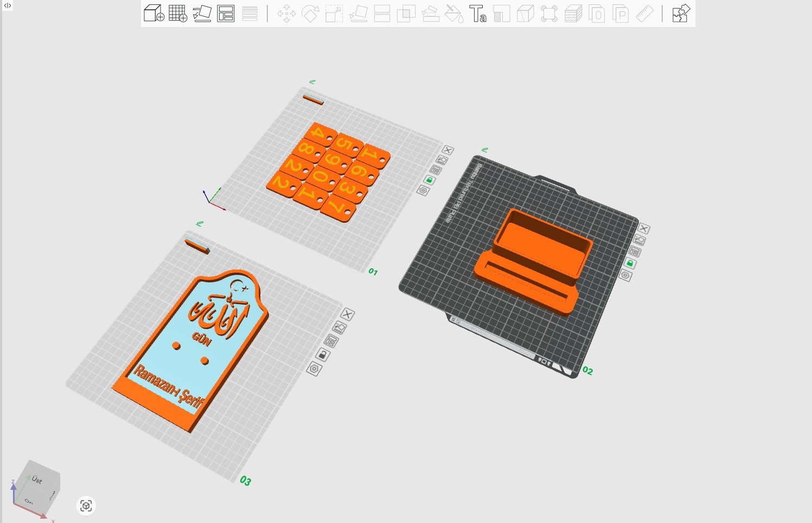Add a new plate with the grid icon
This screenshot has height=523, width=812.
[178, 14]
